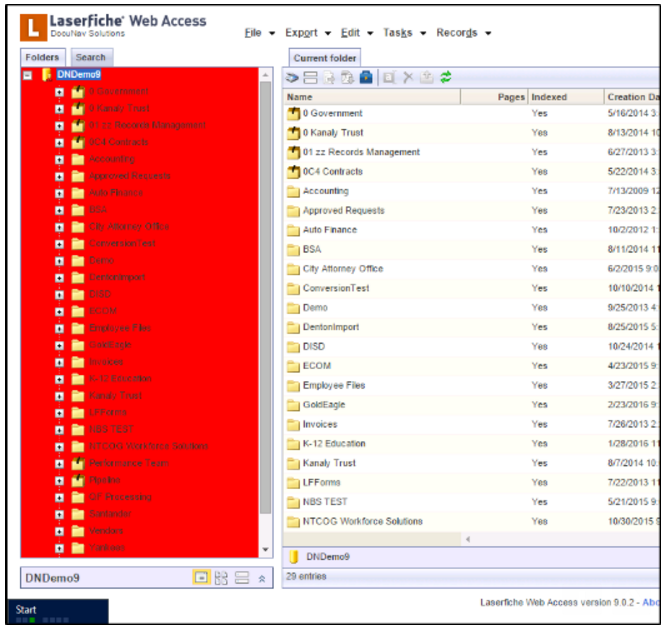This screenshot has height=630, width=668.
Task: Click the 0 Government record folder icon in list
Action: pyautogui.click(x=293, y=113)
